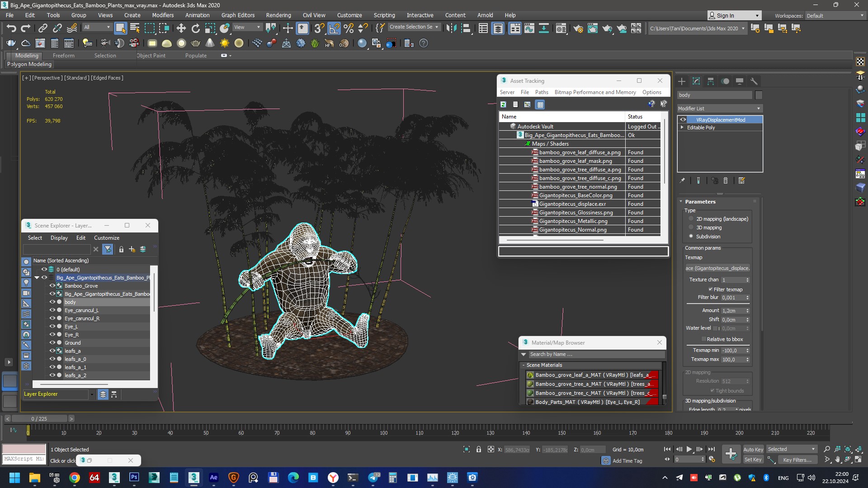This screenshot has width=868, height=488.
Task: Toggle Angle Snap icon
Action: click(334, 28)
